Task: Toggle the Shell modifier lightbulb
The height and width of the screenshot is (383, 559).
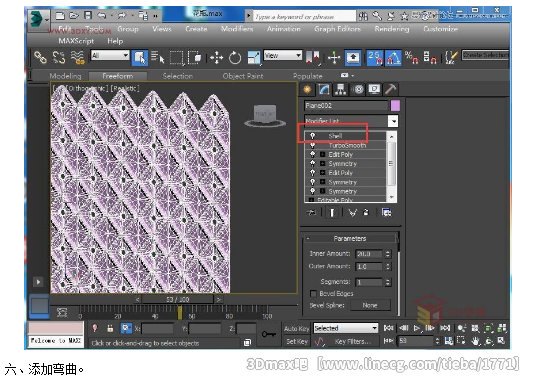Action: (313, 136)
